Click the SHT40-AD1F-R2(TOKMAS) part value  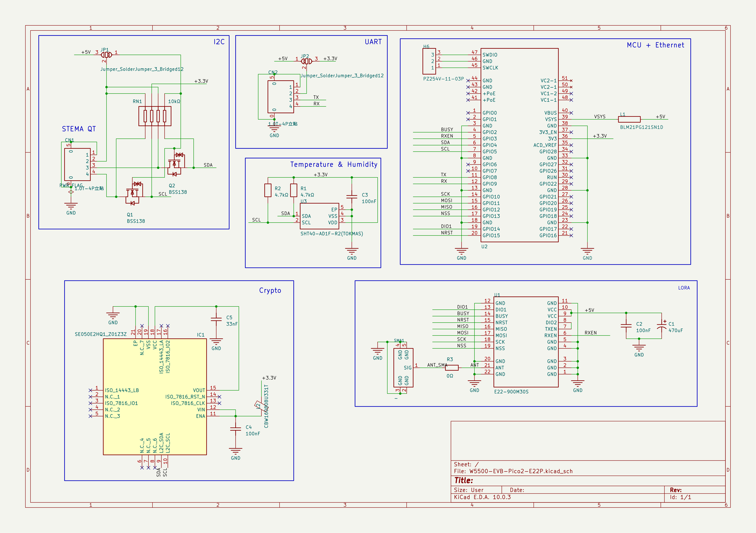pos(332,234)
